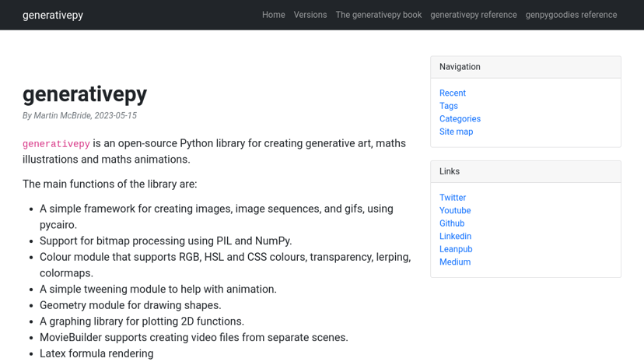Open the Linkedin link

point(456,236)
